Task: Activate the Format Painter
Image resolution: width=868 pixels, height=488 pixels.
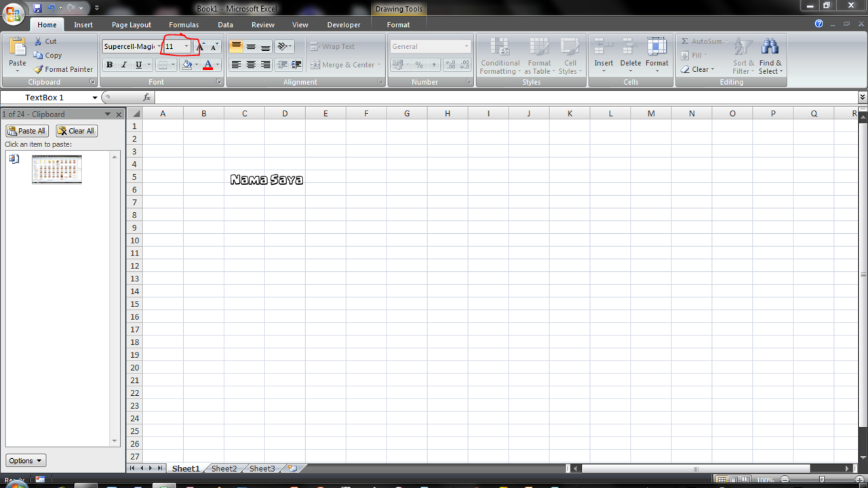Action: coord(63,69)
